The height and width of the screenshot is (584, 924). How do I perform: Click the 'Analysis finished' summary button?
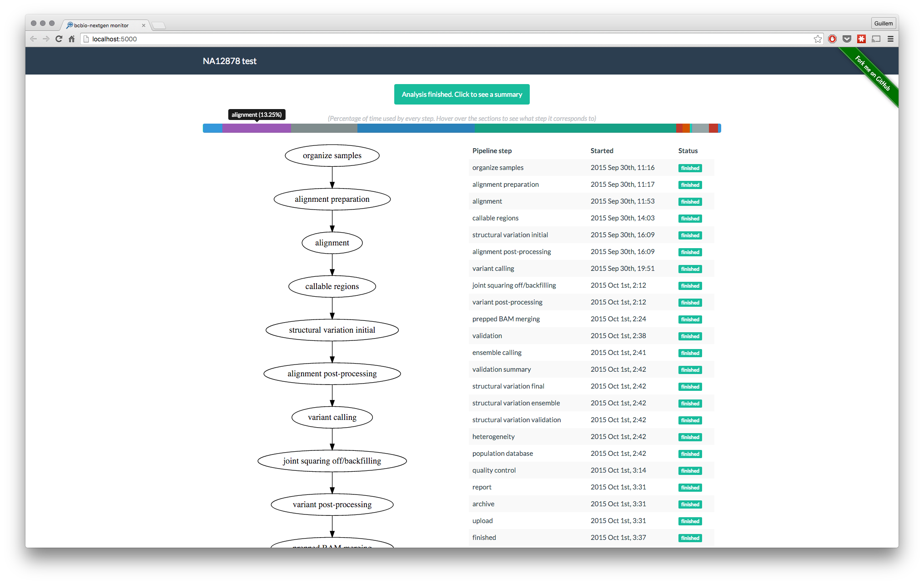[x=462, y=94]
